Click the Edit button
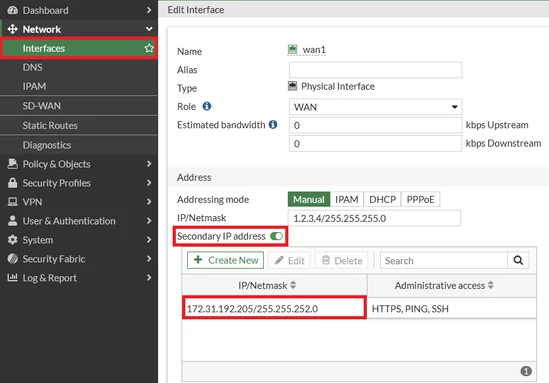This screenshot has height=383, width=549. click(289, 260)
